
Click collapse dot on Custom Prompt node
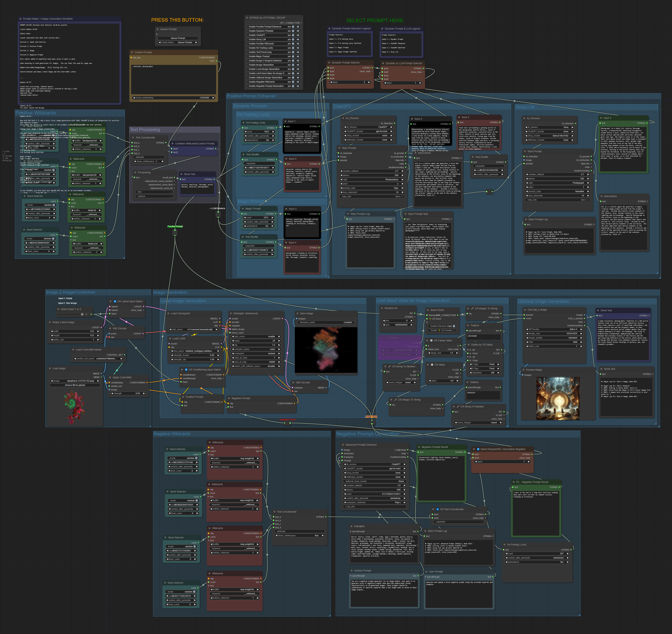(x=132, y=52)
